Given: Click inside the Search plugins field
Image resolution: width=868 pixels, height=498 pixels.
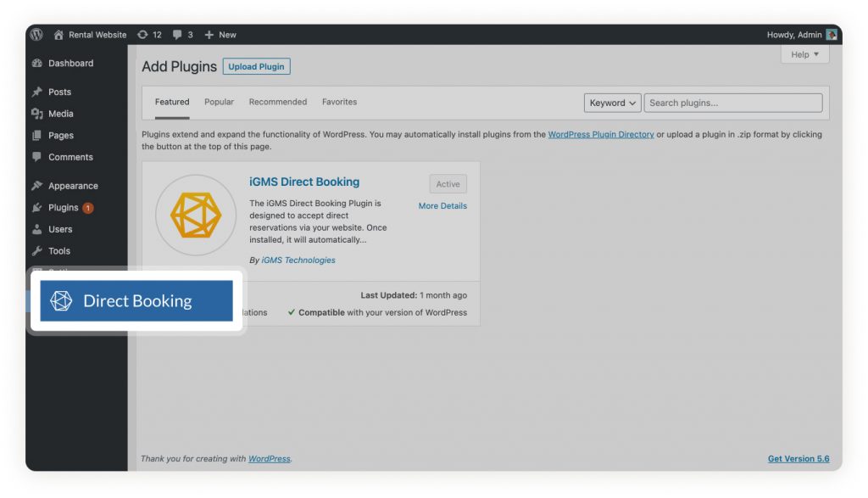Looking at the screenshot, I should click(733, 102).
